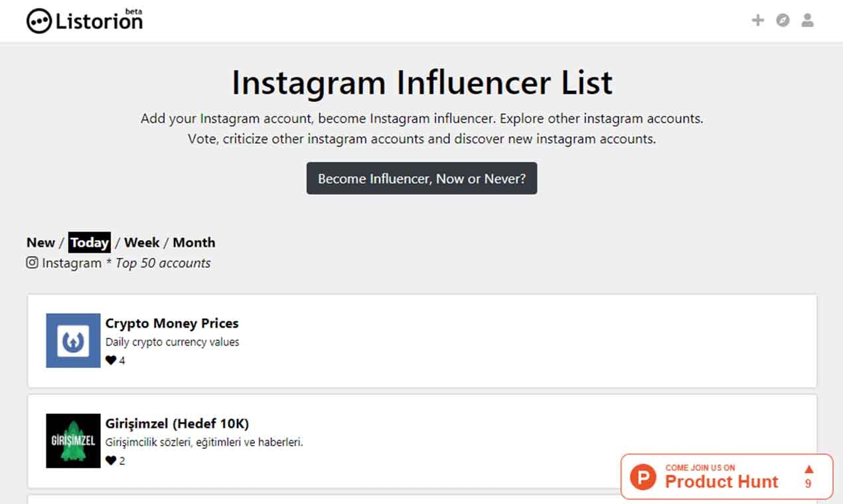Open the compass explore icon
Screen dimensions: 843x504
(x=783, y=21)
